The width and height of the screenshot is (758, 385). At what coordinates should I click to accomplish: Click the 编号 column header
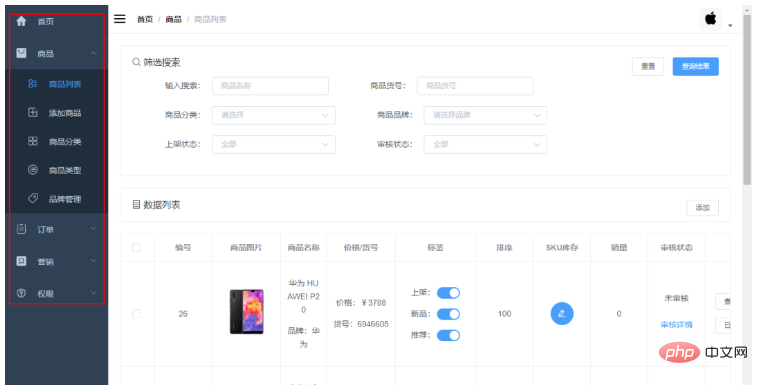183,247
